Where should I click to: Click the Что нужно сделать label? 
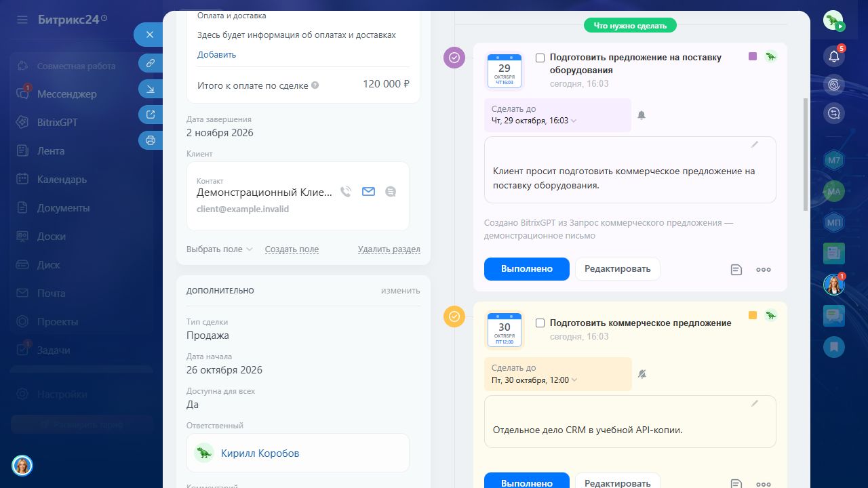coord(631,26)
